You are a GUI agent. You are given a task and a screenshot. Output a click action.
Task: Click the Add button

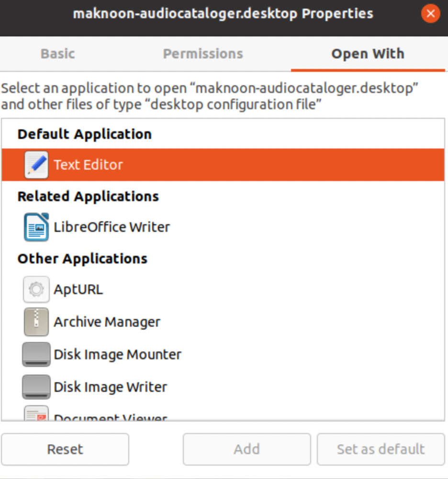[246, 449]
